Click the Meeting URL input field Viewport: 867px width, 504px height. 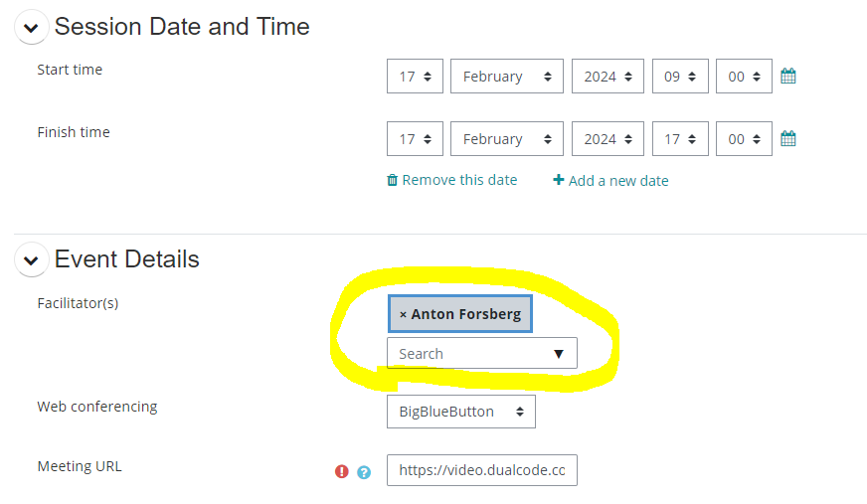(481, 470)
